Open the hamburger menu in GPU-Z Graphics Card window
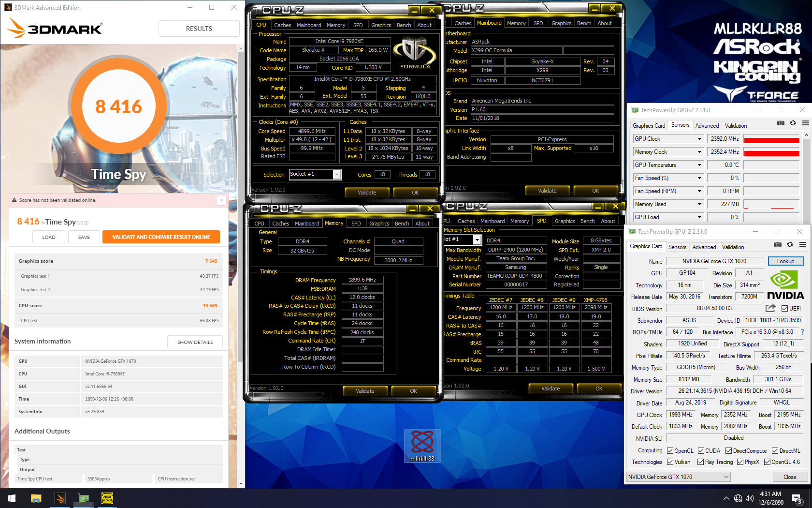This screenshot has height=508, width=812. pos(802,245)
